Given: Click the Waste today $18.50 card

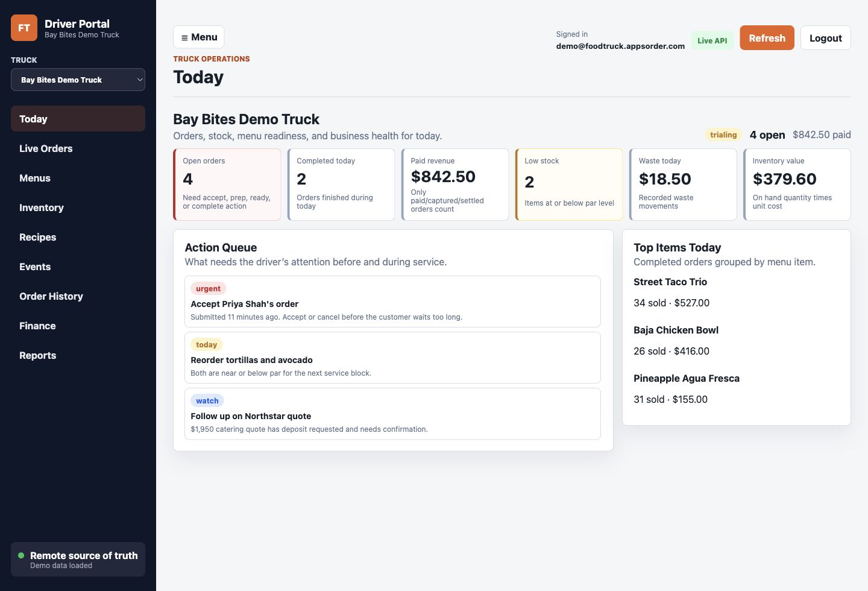Looking at the screenshot, I should click(x=683, y=185).
